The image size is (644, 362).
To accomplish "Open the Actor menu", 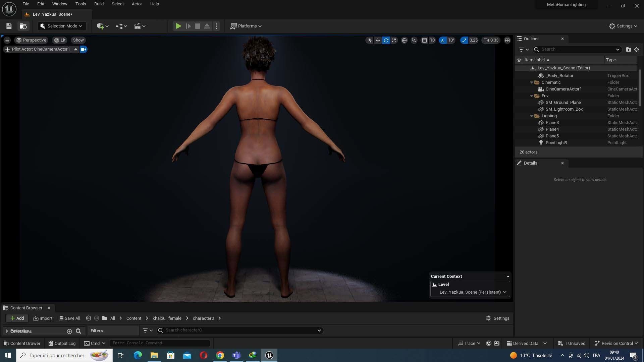I will pos(137,4).
